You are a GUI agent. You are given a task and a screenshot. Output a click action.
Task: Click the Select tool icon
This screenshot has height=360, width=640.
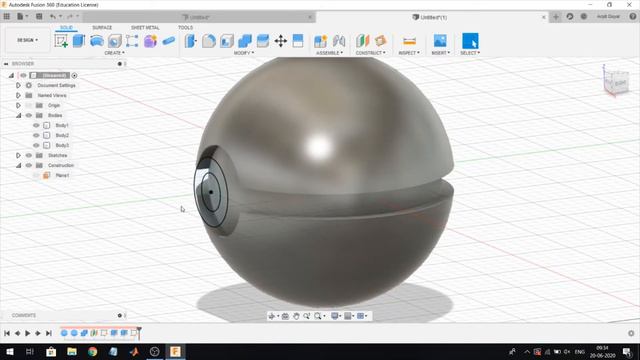(x=470, y=41)
